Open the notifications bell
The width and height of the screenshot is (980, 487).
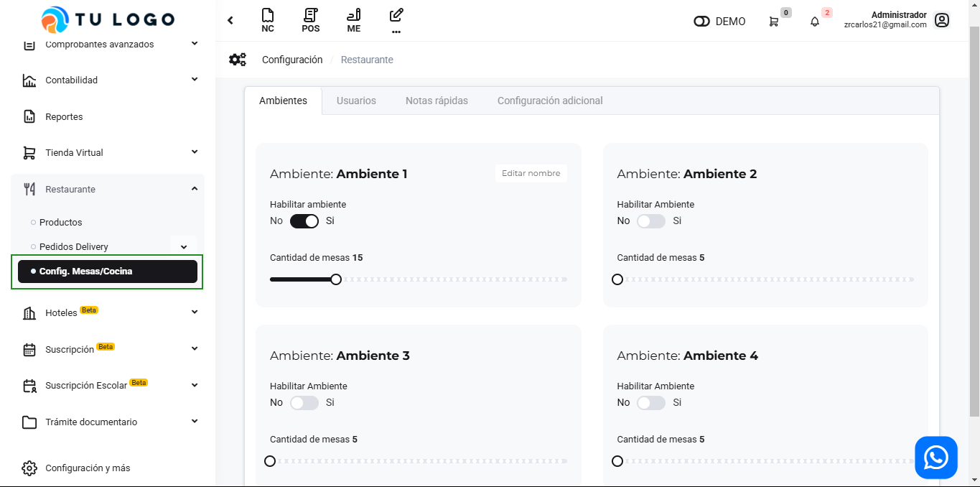pos(815,22)
